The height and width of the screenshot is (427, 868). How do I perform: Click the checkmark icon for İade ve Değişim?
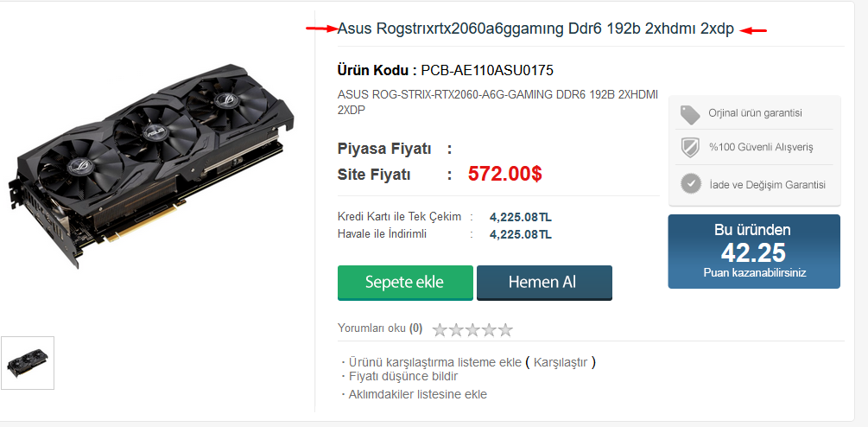tap(691, 184)
